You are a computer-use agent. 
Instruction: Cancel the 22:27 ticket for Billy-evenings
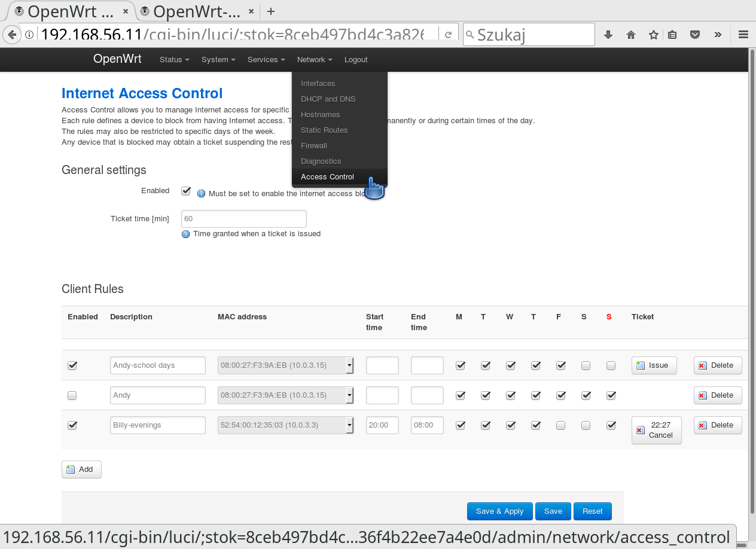coord(657,430)
